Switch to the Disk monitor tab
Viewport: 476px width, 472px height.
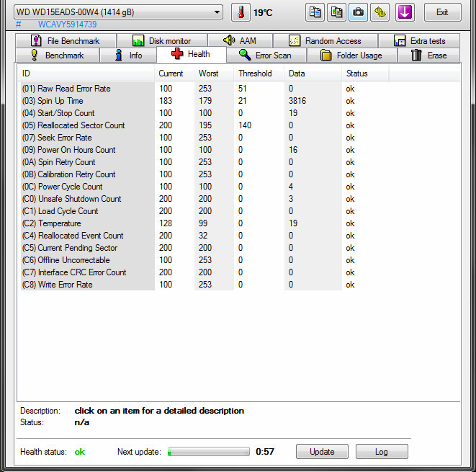coord(162,40)
